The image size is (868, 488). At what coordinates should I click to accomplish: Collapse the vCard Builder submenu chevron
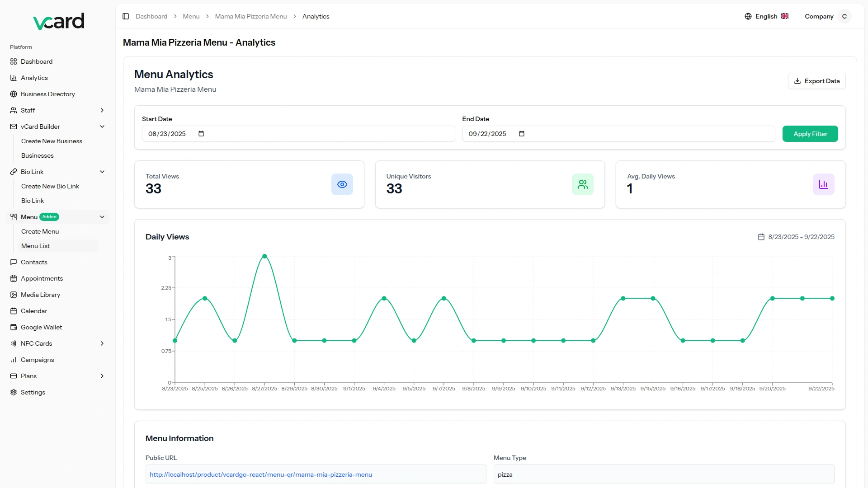(x=102, y=127)
